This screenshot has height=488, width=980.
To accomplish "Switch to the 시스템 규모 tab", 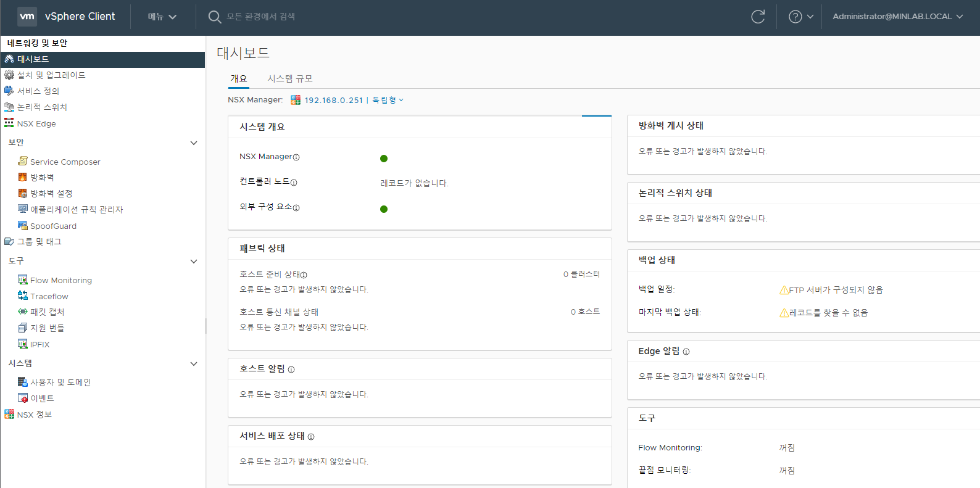I will 290,78.
